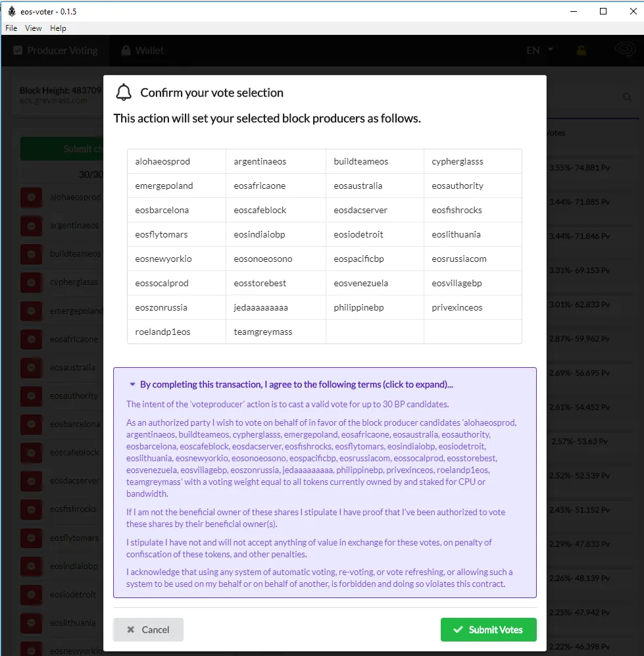Open the Help menu

click(x=58, y=28)
